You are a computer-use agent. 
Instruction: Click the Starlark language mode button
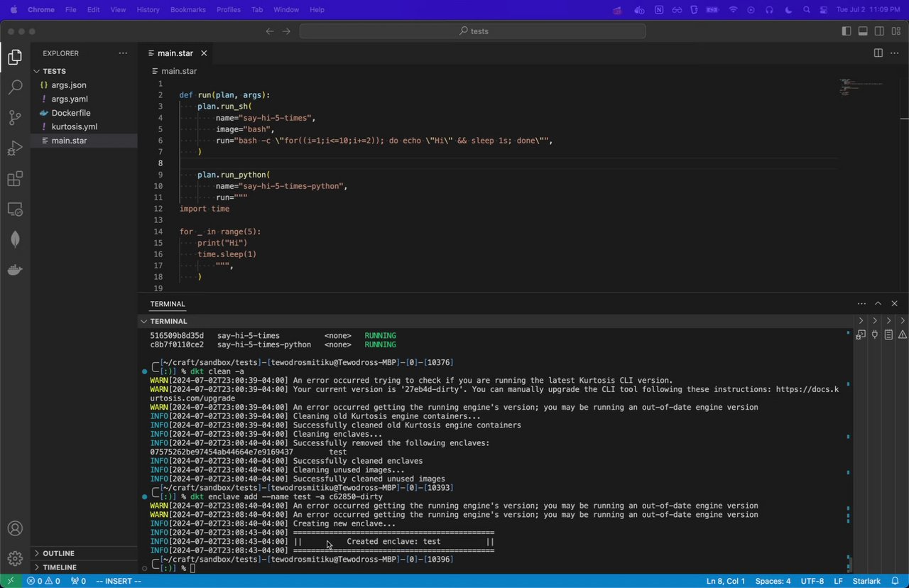point(866,581)
